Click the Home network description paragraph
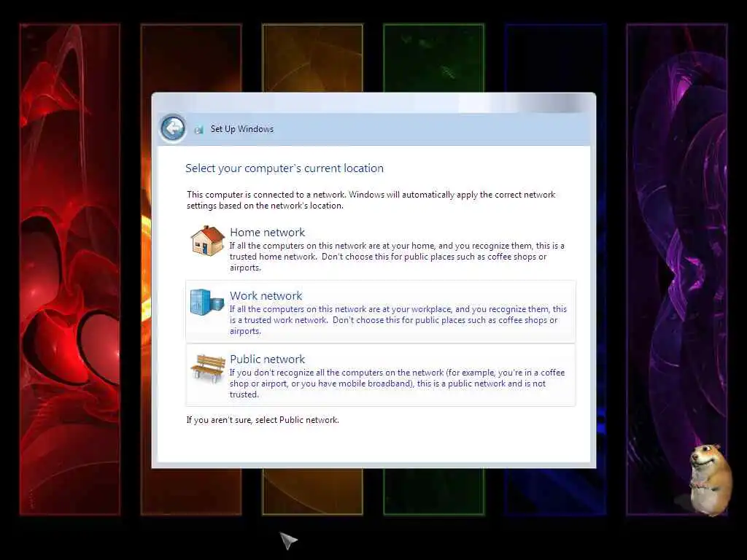Image resolution: width=747 pixels, height=560 pixels. click(397, 257)
